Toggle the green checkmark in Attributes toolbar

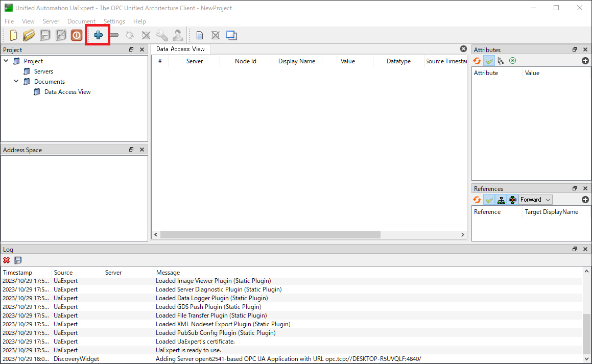489,61
